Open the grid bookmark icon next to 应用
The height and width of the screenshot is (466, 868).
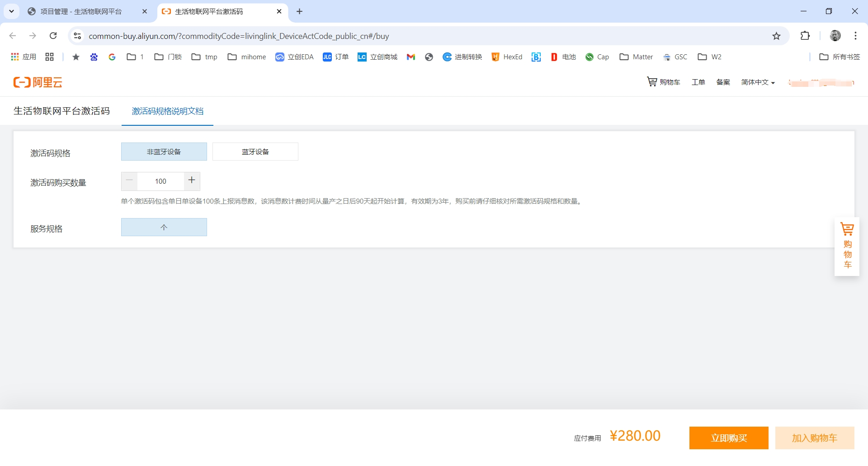click(x=50, y=57)
